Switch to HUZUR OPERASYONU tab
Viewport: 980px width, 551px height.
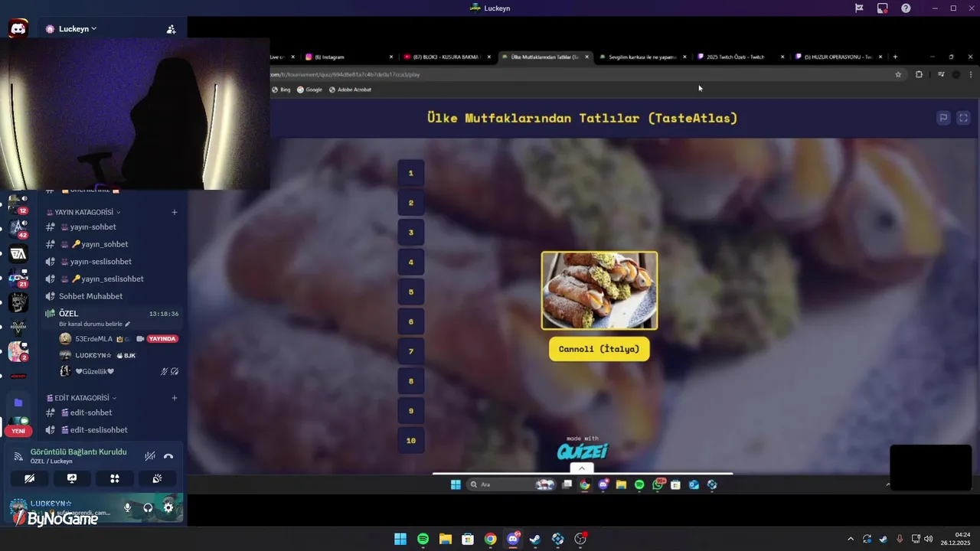[839, 57]
